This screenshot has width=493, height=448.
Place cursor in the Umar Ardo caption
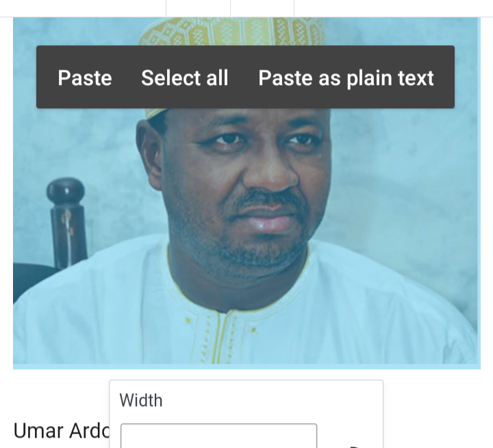[x=62, y=430]
